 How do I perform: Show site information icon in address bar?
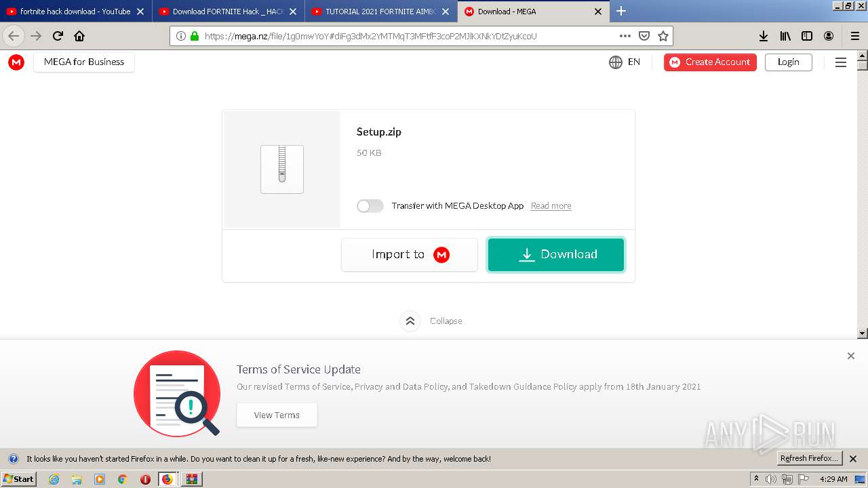coord(181,36)
